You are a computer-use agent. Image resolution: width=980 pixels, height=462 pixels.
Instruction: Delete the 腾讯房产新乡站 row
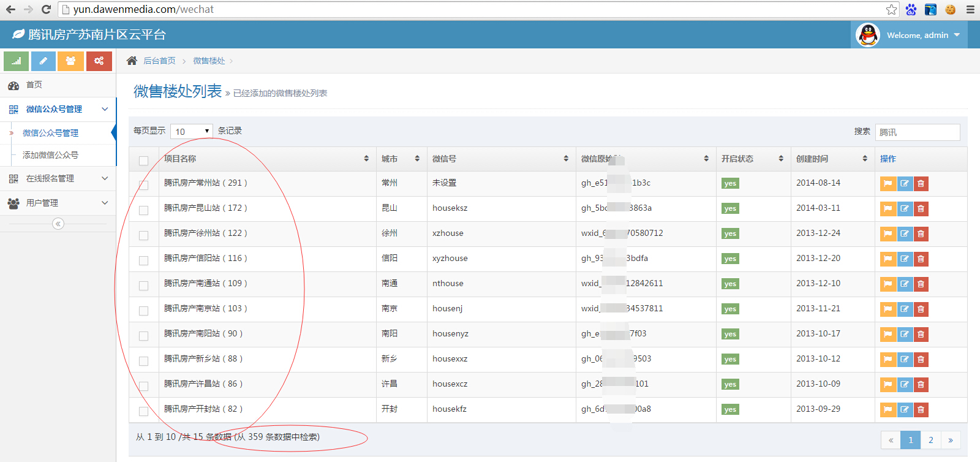tap(921, 359)
